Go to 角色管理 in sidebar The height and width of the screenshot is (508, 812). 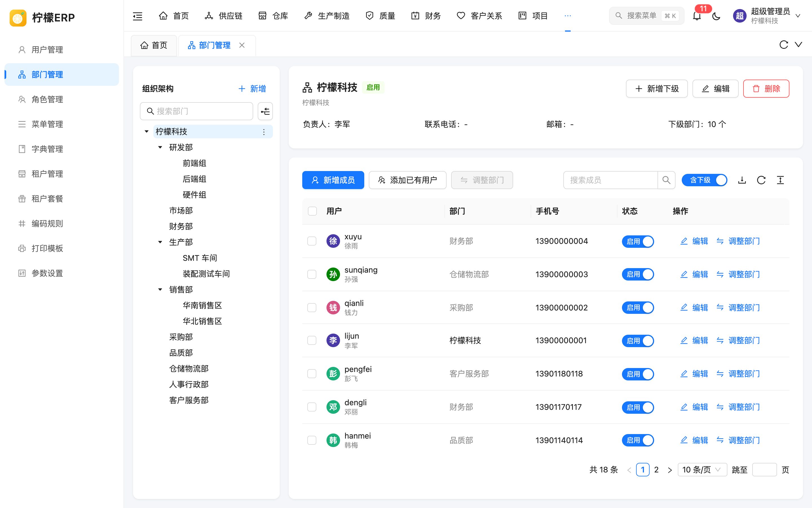point(62,99)
